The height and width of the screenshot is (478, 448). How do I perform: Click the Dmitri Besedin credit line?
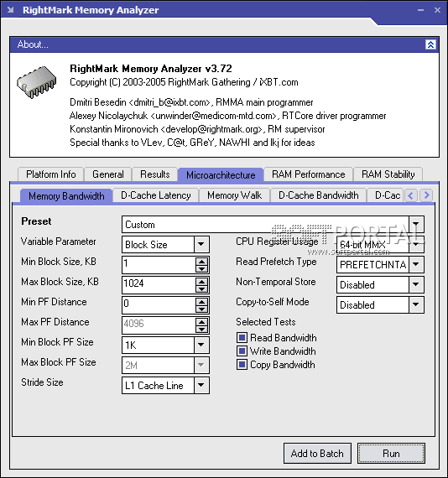[191, 102]
